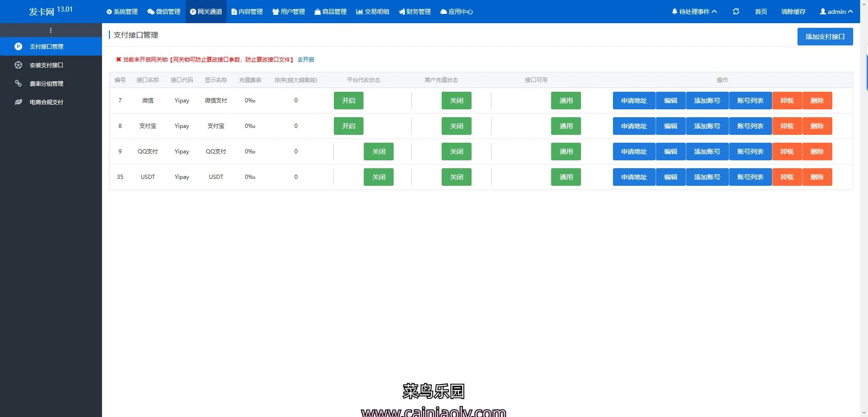
Task: Open the 商品管理 menu
Action: click(331, 12)
